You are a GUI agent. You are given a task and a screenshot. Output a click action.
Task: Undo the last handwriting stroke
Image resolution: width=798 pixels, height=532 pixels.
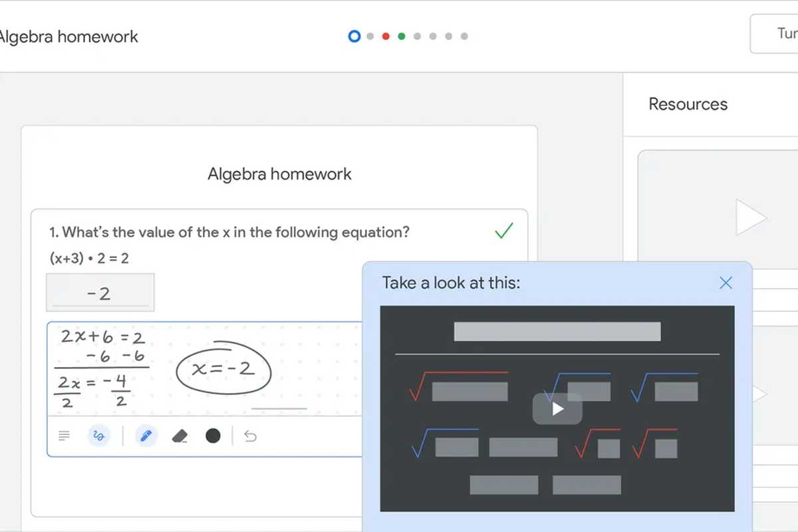(x=250, y=436)
